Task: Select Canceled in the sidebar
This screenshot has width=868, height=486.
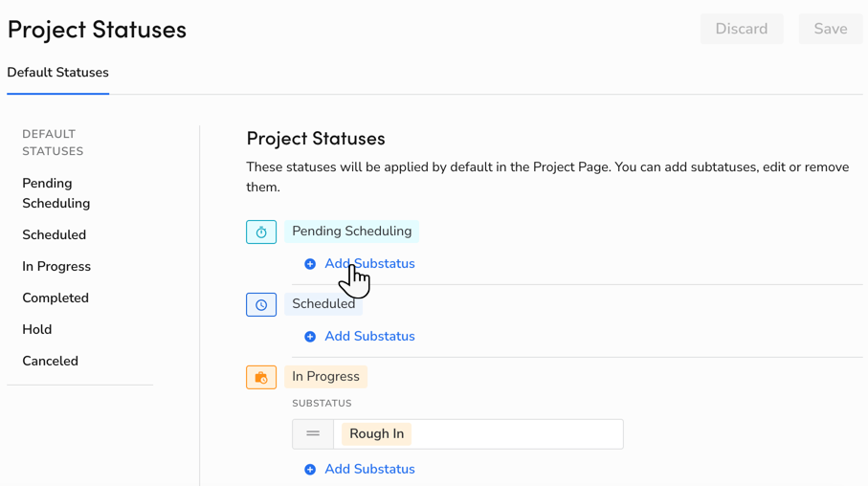Action: coord(50,361)
